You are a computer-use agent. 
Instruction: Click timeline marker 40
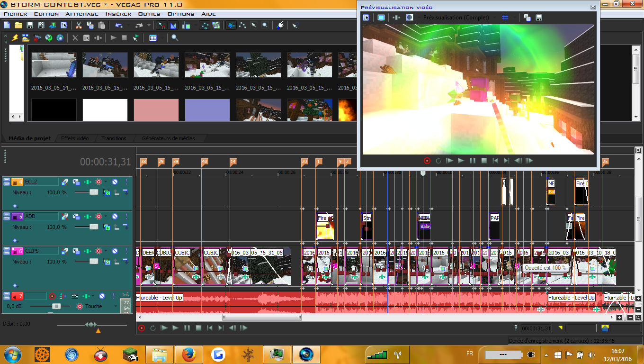(205, 162)
